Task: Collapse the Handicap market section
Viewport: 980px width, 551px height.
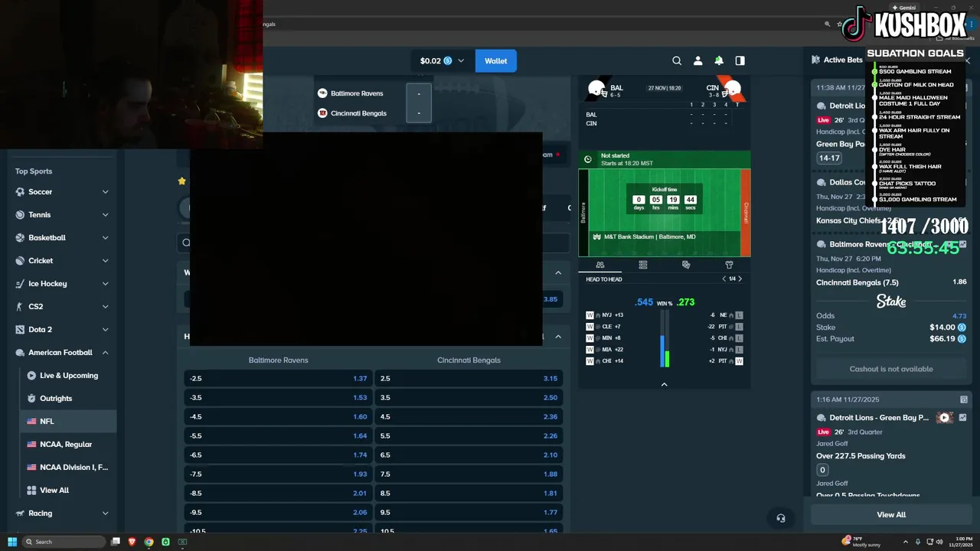Action: point(558,337)
